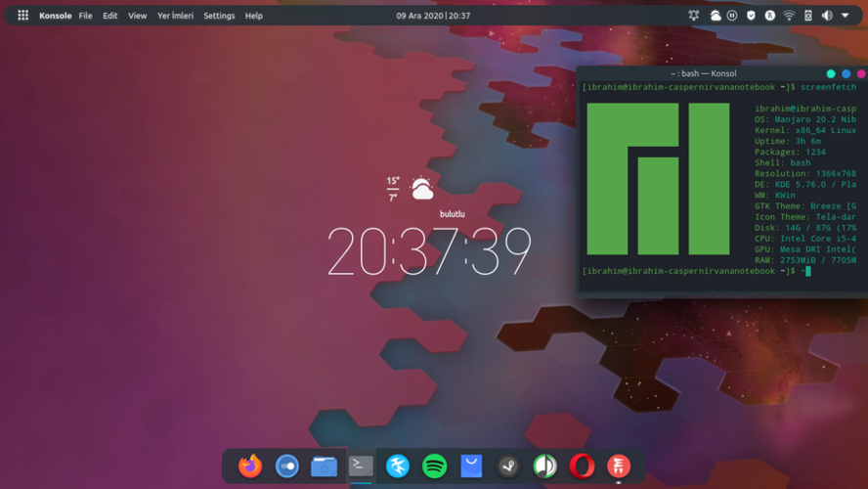Open the weather tray icon
868x489 pixels.
[716, 16]
